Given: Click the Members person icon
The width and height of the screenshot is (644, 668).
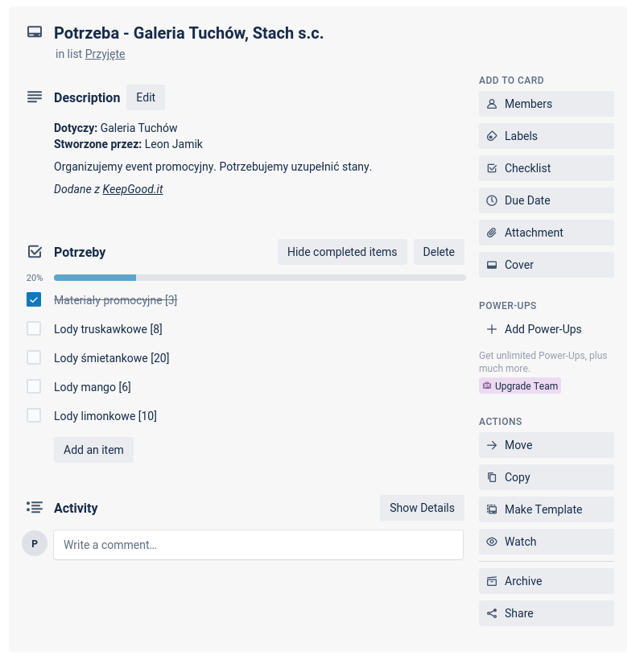Looking at the screenshot, I should point(492,104).
